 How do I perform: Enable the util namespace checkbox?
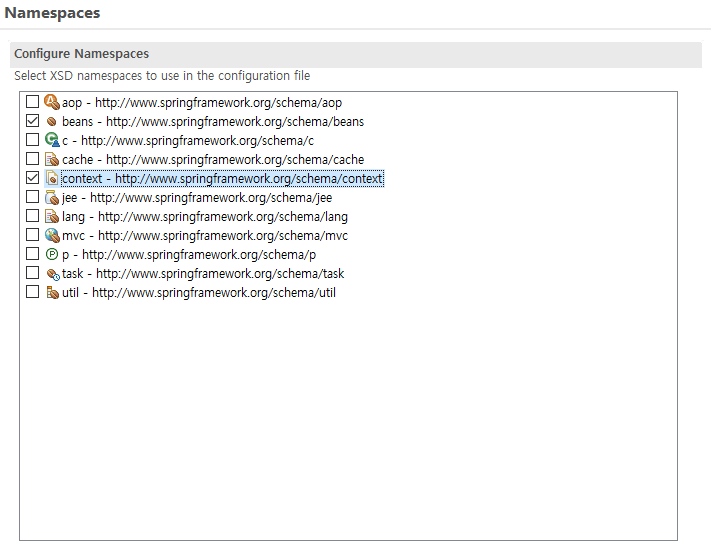[x=32, y=292]
